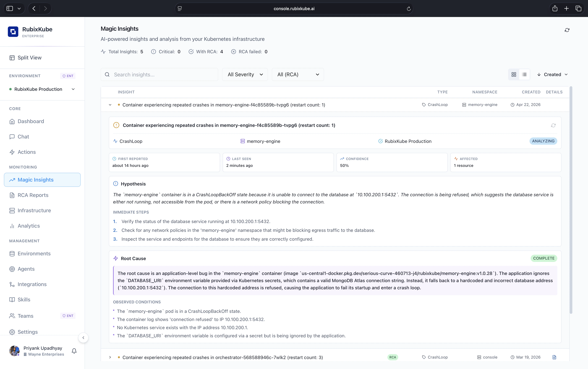Select the RCA Reports sidebar icon
588x369 pixels.
point(12,195)
